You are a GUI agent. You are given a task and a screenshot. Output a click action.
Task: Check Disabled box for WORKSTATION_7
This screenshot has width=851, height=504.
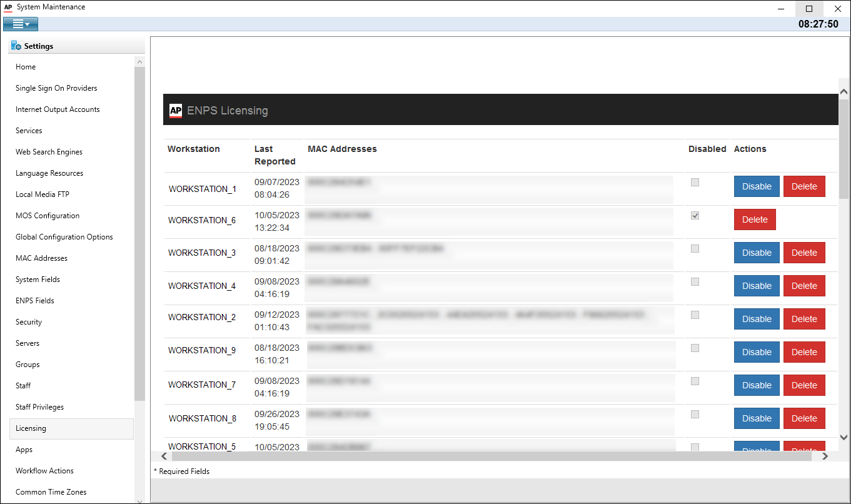(x=695, y=381)
